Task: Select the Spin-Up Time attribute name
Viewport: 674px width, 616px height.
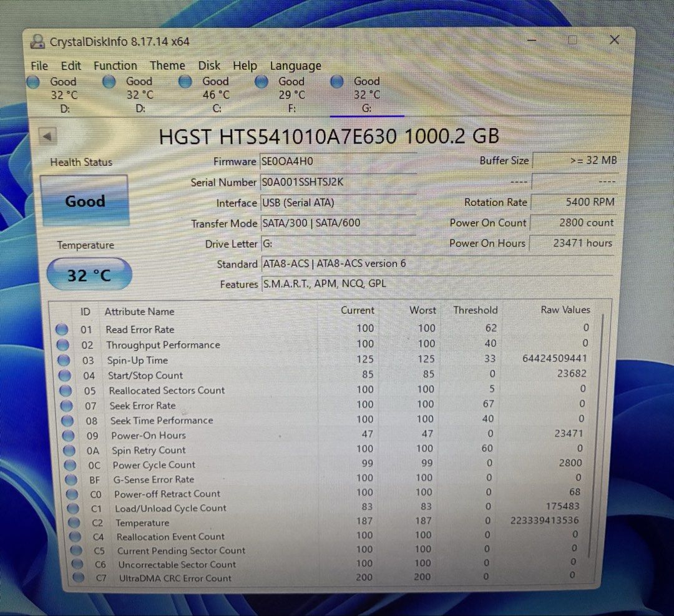Action: (137, 360)
